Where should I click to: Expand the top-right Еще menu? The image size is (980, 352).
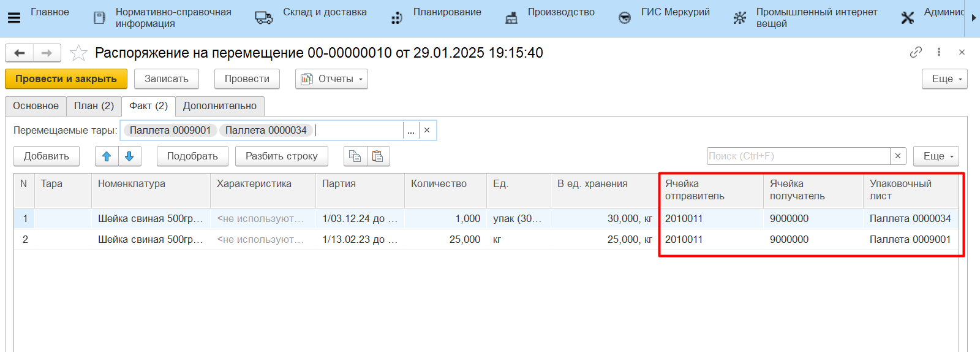coord(944,79)
